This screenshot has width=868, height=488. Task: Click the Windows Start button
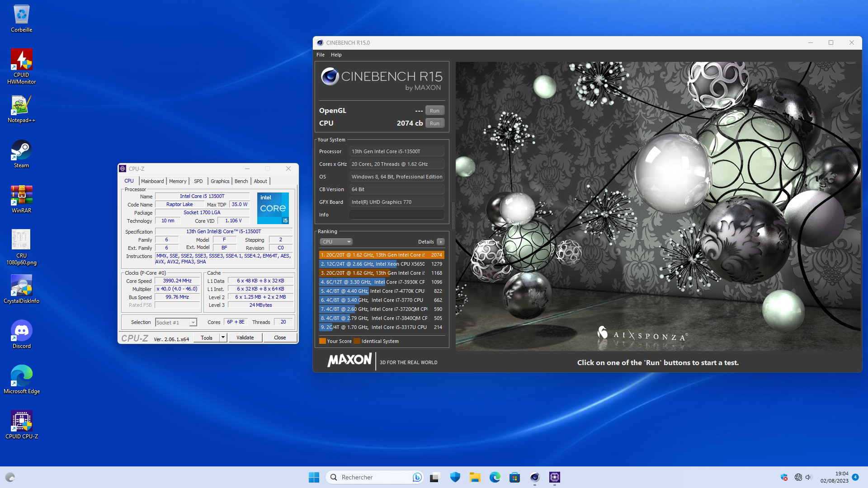314,477
